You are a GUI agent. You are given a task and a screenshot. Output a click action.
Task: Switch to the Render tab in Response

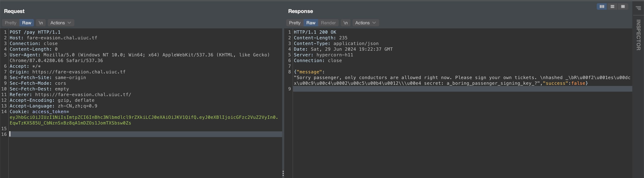(x=328, y=23)
